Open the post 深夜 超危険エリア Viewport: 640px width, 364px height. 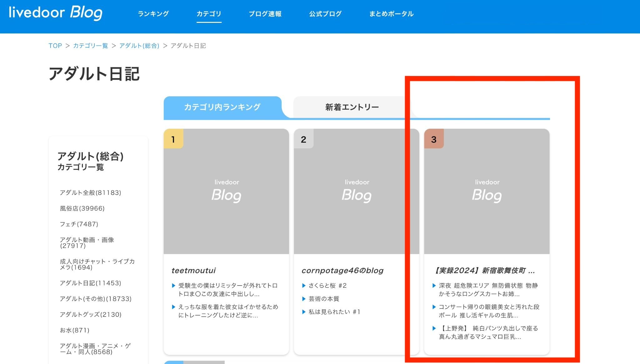click(x=488, y=290)
